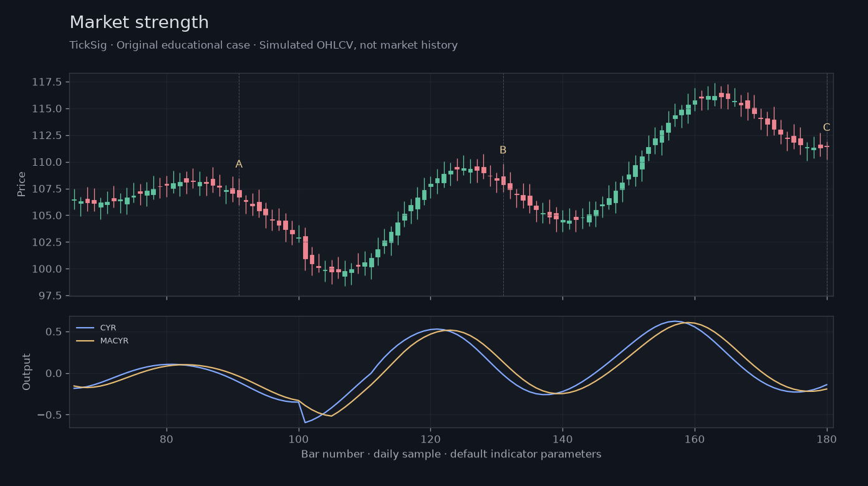Click bar number 120 on x-axis
The height and width of the screenshot is (486, 868).
coord(430,439)
